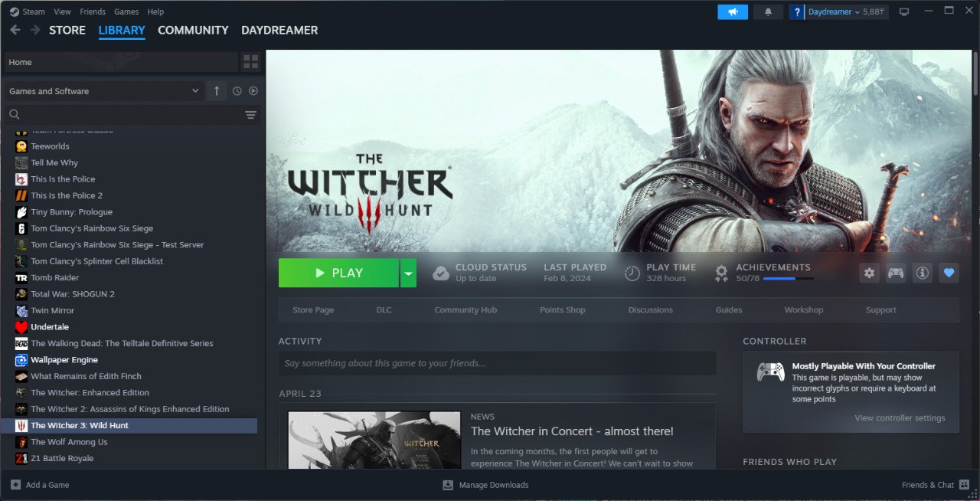Launch the game with PLAY button

[x=339, y=273]
